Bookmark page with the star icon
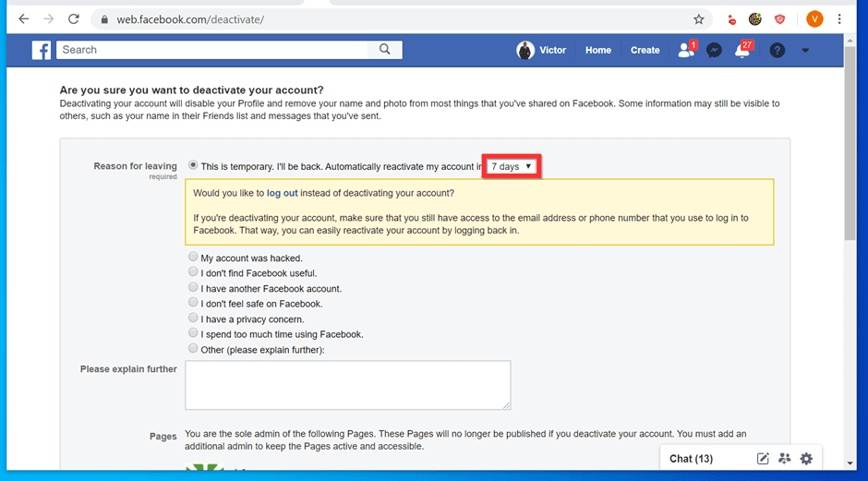The height and width of the screenshot is (481, 868). (699, 19)
